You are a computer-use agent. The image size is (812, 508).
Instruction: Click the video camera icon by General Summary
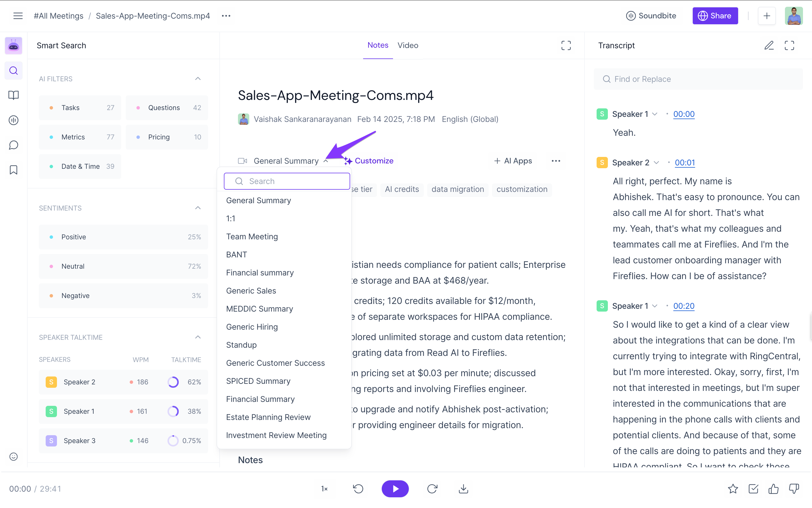tap(242, 161)
